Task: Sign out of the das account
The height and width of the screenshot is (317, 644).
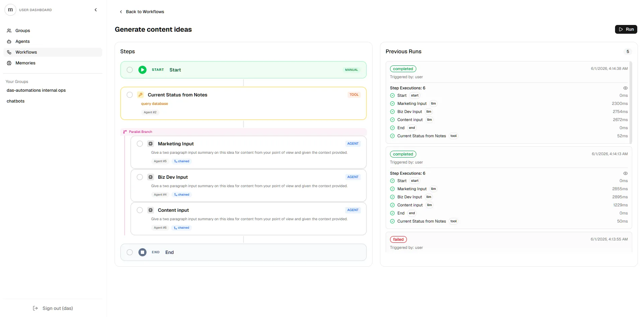Action: 53,308
